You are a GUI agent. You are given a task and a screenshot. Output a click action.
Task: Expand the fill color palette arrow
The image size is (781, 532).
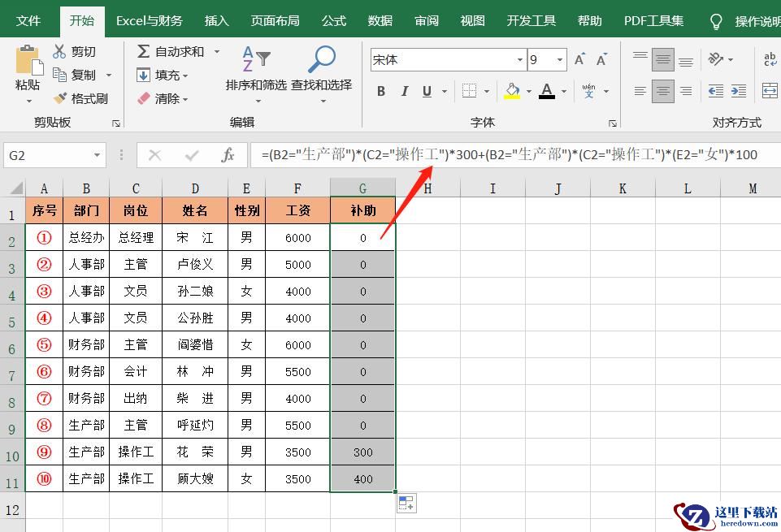(x=528, y=91)
